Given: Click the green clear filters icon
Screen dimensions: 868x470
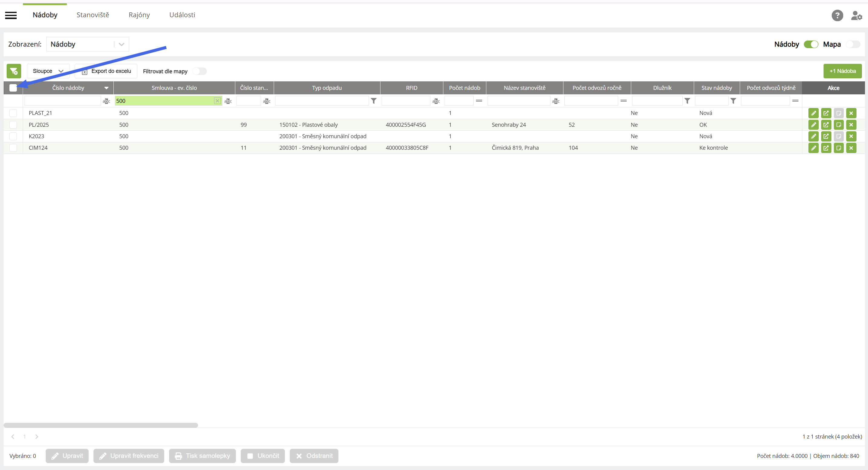Looking at the screenshot, I should (14, 71).
